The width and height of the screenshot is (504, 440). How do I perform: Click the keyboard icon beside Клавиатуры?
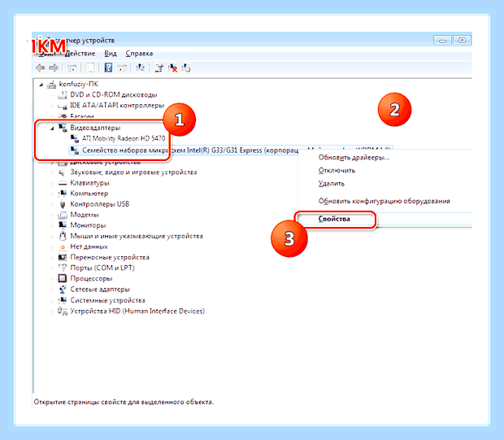point(62,183)
